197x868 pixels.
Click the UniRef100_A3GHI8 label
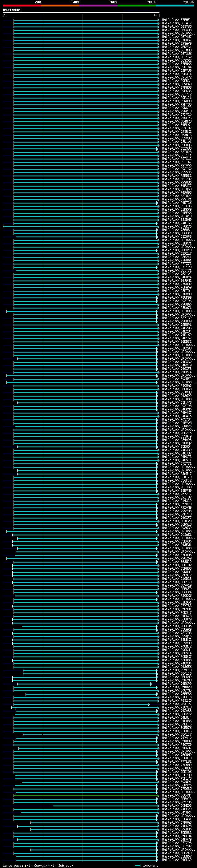coord(176,758)
